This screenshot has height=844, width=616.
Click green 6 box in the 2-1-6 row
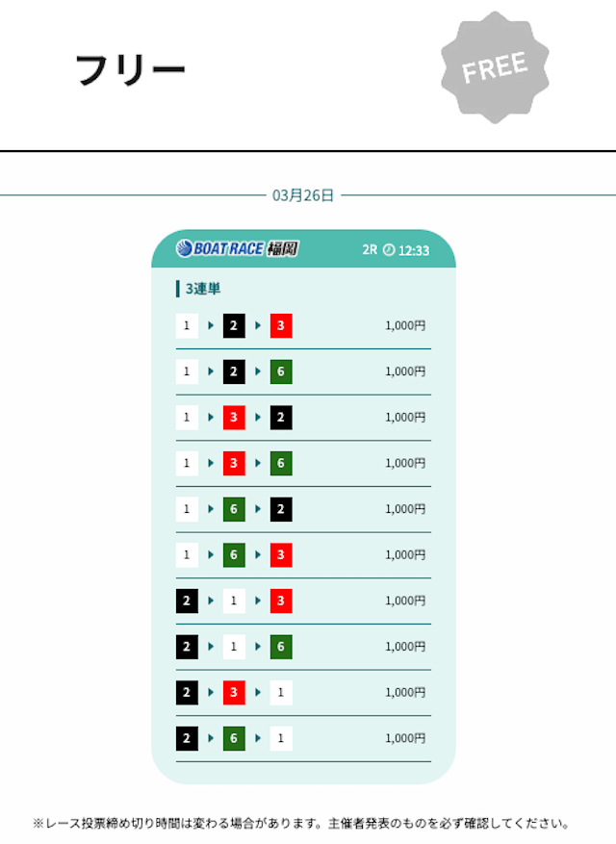coord(281,647)
